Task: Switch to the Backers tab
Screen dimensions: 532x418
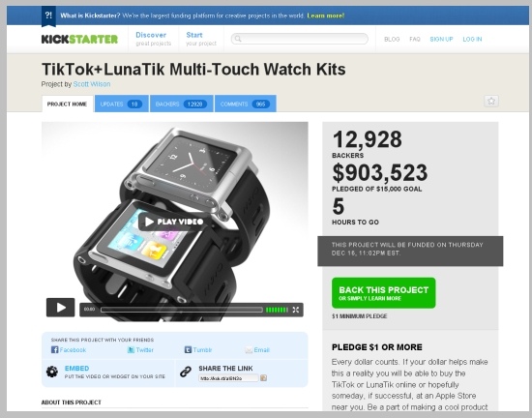Action: point(182,104)
